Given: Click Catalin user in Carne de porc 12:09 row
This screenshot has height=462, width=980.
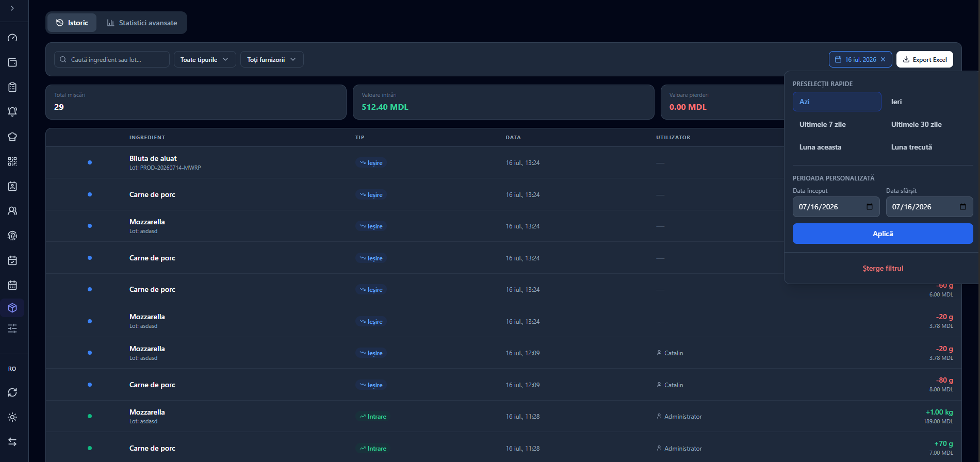Looking at the screenshot, I should point(670,385).
